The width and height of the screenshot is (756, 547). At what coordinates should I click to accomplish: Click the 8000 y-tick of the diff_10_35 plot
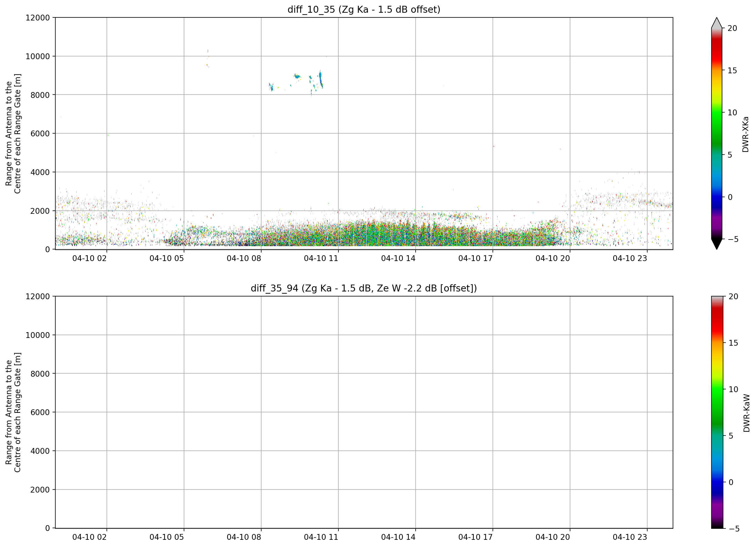coord(40,95)
